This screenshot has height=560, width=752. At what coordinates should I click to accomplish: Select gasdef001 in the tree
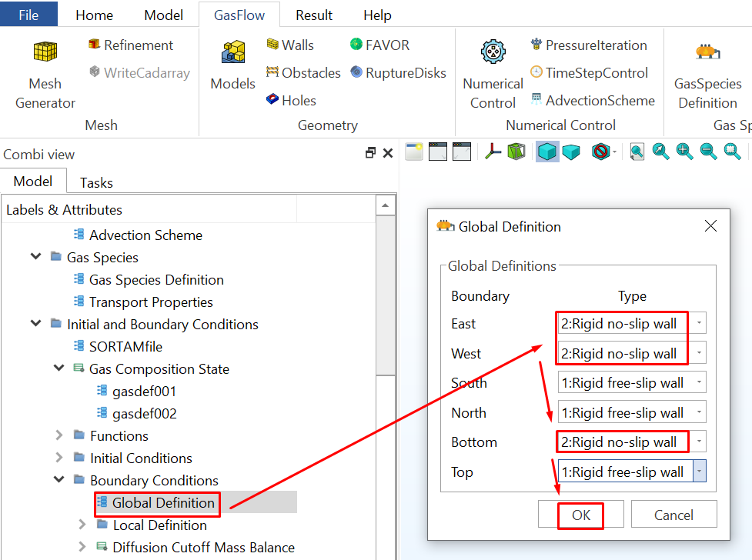coord(144,392)
